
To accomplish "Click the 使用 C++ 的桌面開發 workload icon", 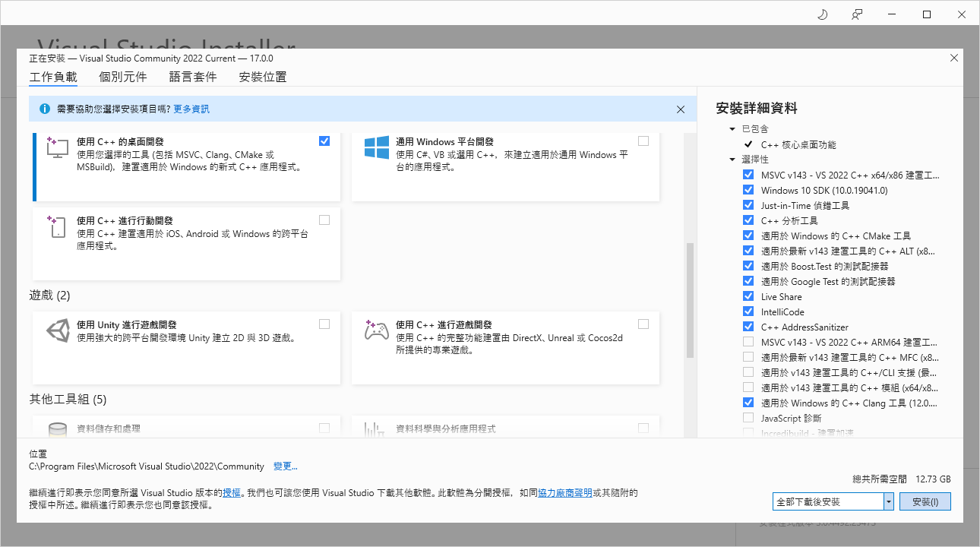I will point(57,147).
